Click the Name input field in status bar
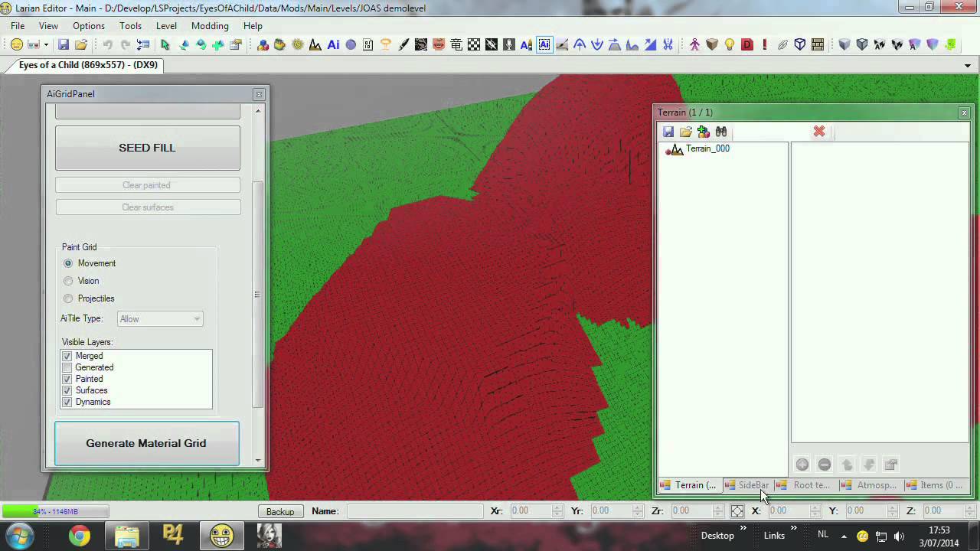 tap(416, 511)
